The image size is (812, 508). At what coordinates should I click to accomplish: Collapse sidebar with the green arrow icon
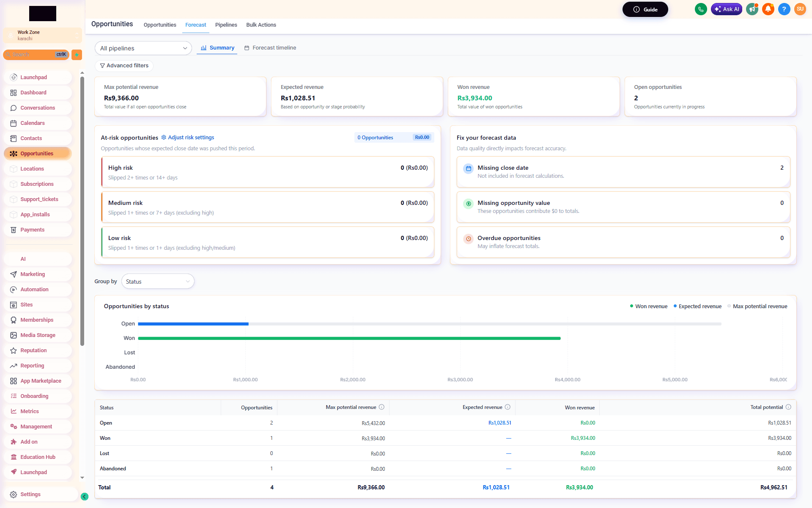coord(85,497)
